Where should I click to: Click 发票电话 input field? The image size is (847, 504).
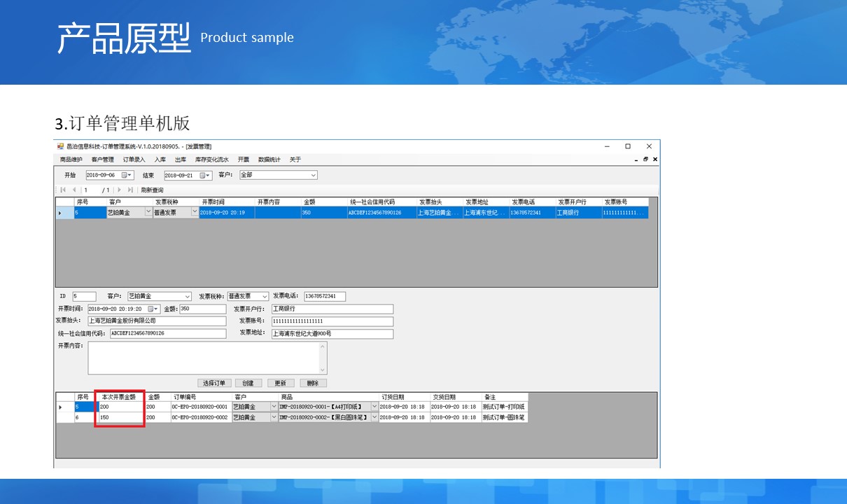click(325, 296)
